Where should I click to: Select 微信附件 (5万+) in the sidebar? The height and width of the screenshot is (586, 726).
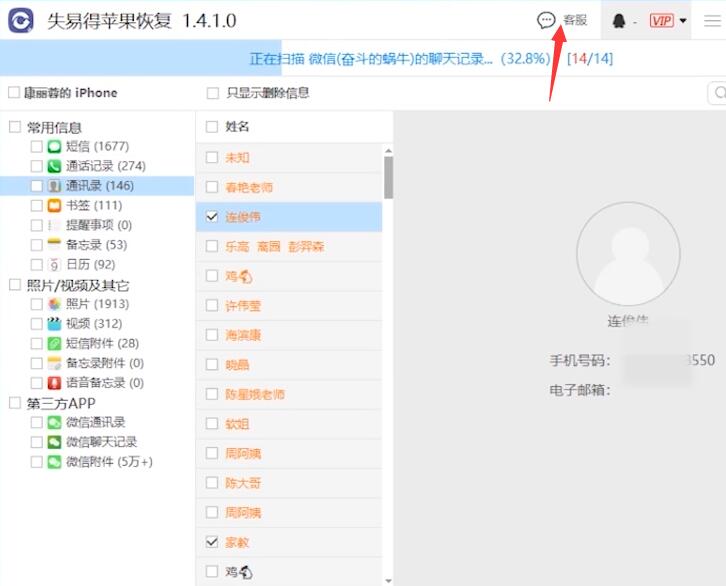pyautogui.click(x=109, y=462)
